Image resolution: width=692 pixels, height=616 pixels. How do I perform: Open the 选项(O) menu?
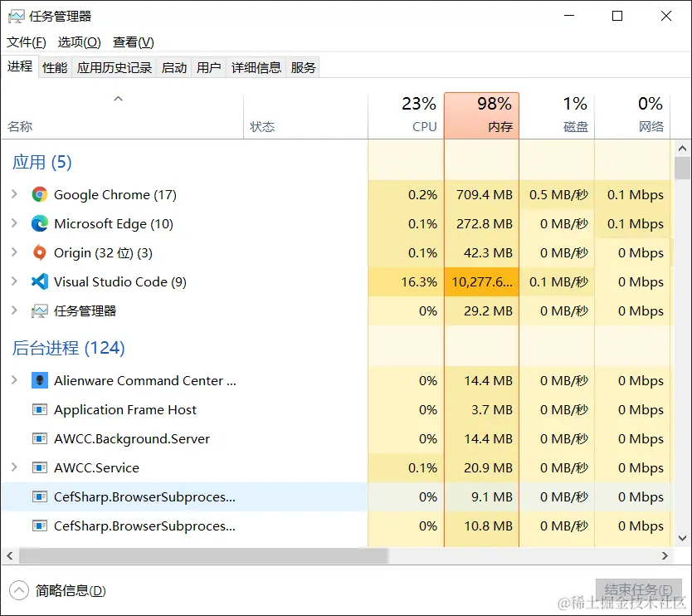pyautogui.click(x=80, y=42)
